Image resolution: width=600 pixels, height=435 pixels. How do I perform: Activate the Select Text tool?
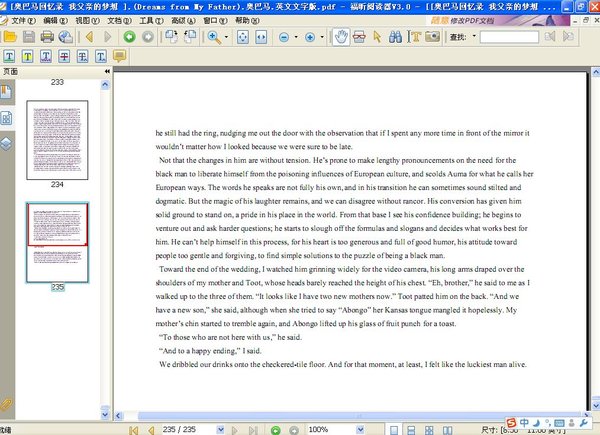[414, 37]
